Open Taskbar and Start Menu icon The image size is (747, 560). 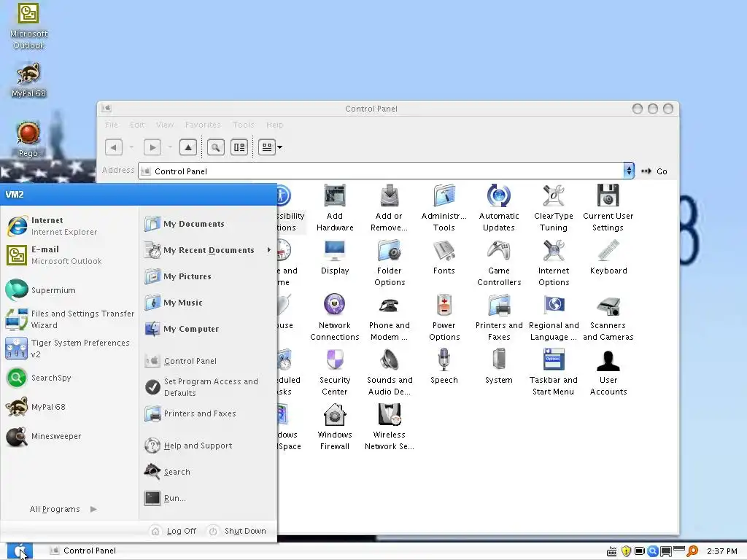pos(554,373)
